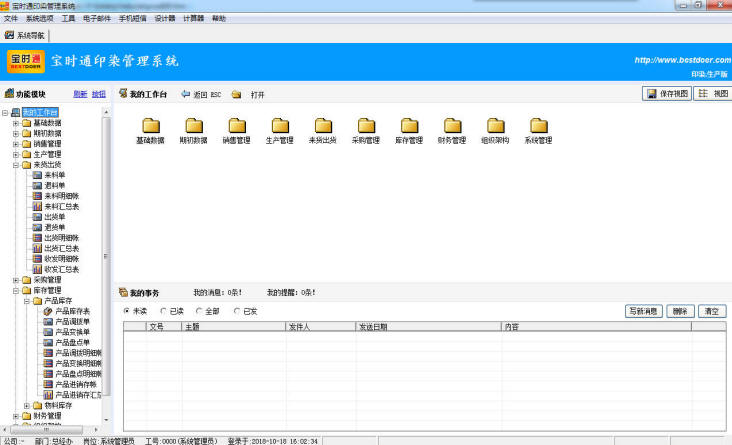Open the 销售管理 folder icon in workspace
This screenshot has width=732, height=445.
(237, 126)
